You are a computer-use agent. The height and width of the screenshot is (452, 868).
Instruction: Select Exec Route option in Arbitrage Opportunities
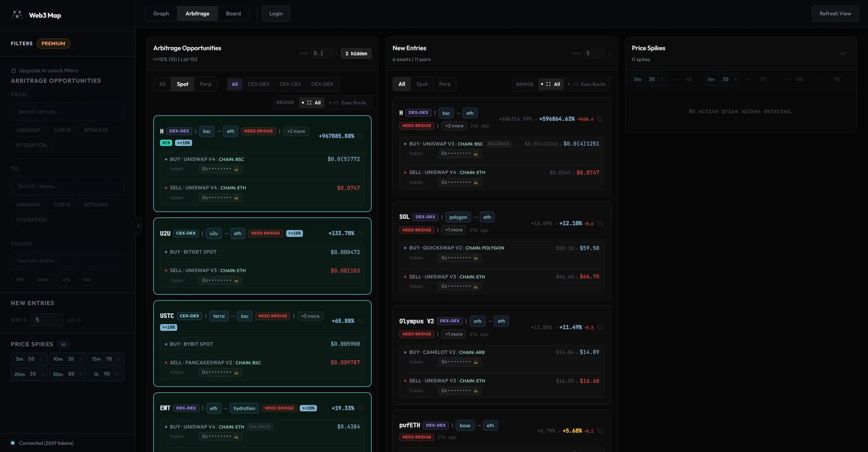348,103
